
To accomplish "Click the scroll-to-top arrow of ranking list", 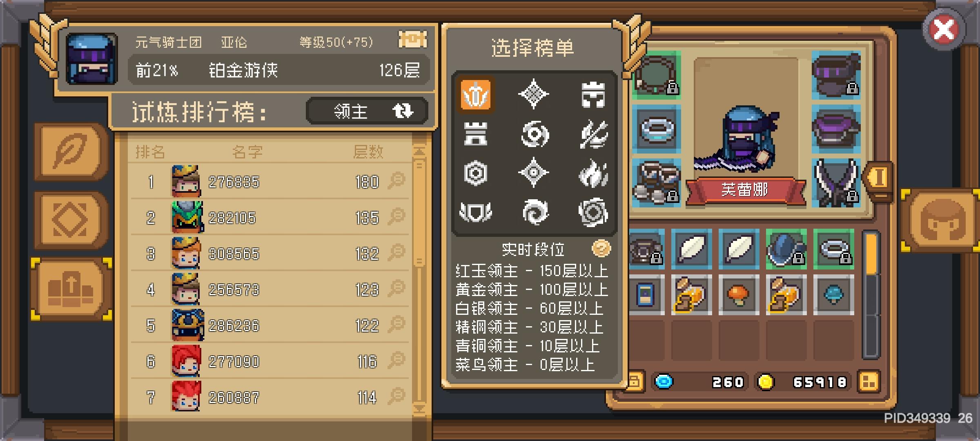I will tap(419, 152).
